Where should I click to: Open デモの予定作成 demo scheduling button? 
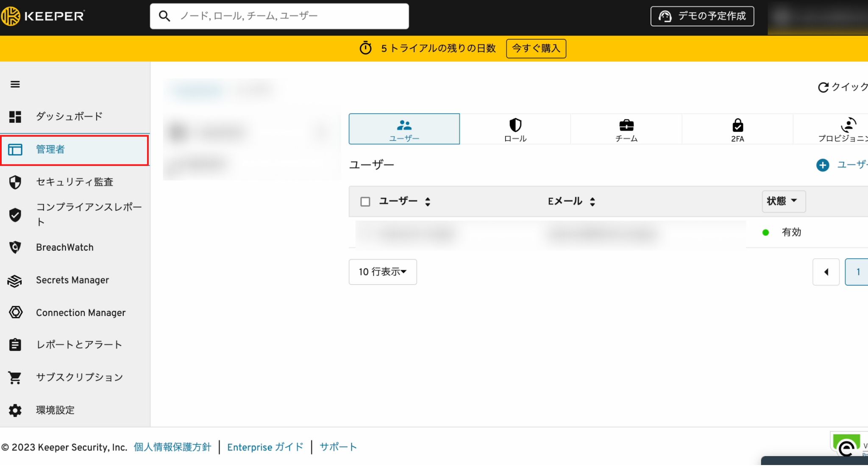pos(702,16)
